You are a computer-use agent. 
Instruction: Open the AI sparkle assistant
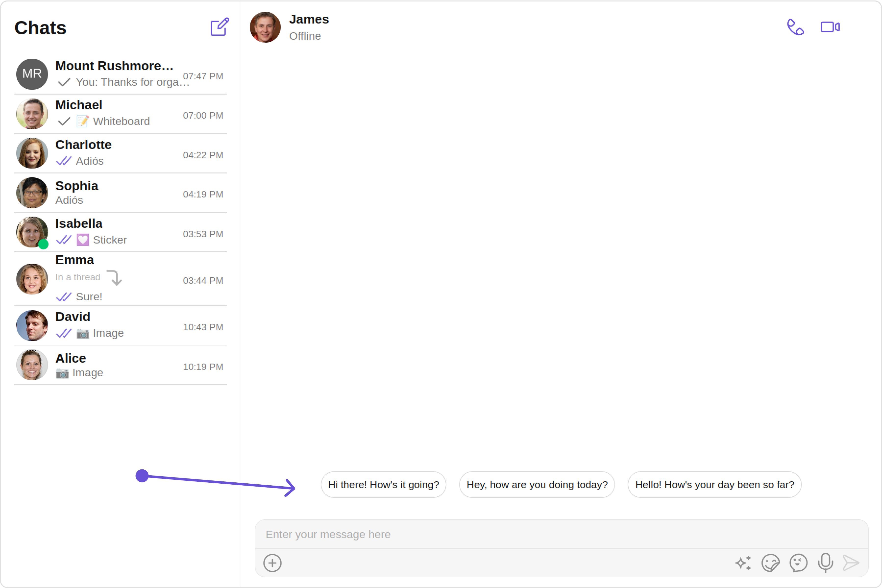pos(743,563)
